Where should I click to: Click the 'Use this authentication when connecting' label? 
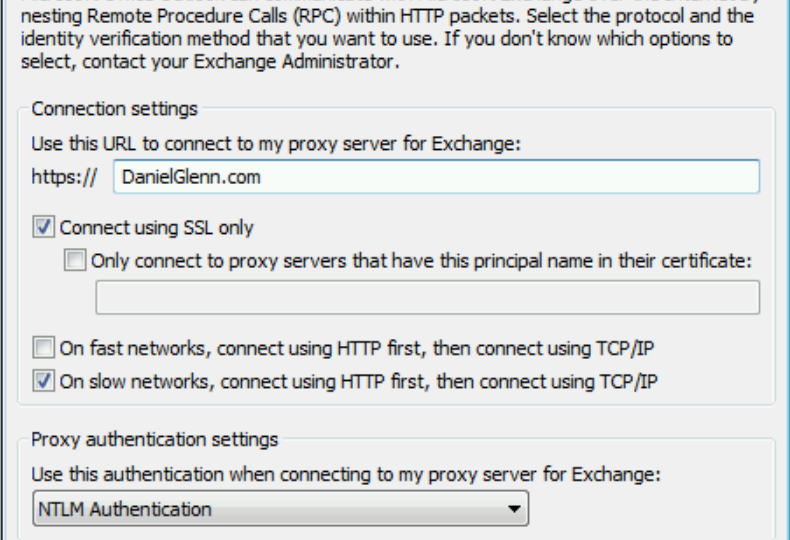pyautogui.click(x=346, y=474)
